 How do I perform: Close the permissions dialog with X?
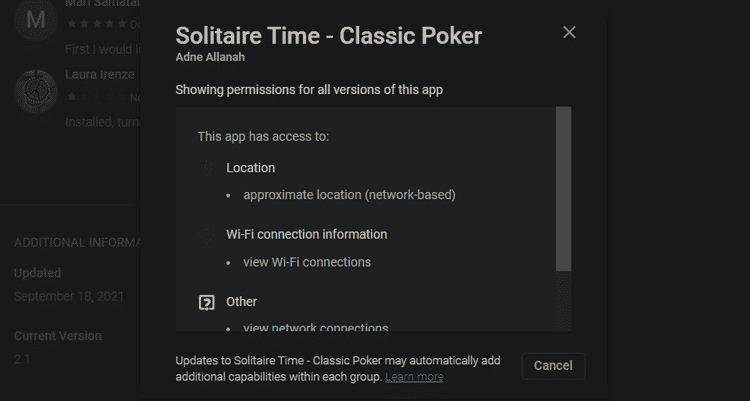pos(569,32)
